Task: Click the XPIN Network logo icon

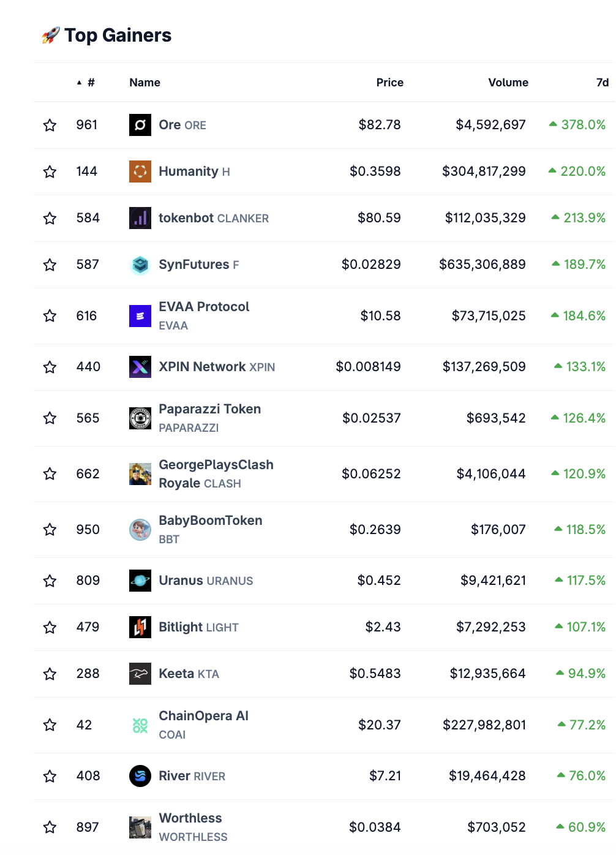Action: click(x=140, y=367)
